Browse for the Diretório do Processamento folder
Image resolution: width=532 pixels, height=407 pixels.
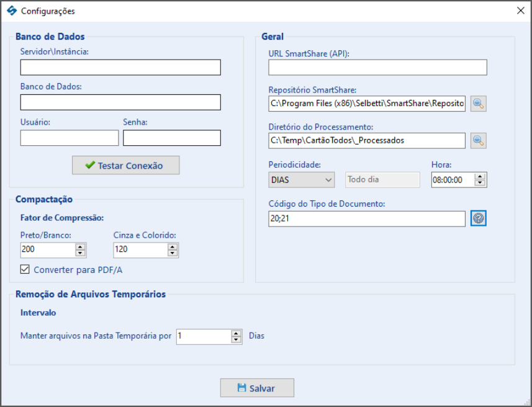tap(479, 140)
